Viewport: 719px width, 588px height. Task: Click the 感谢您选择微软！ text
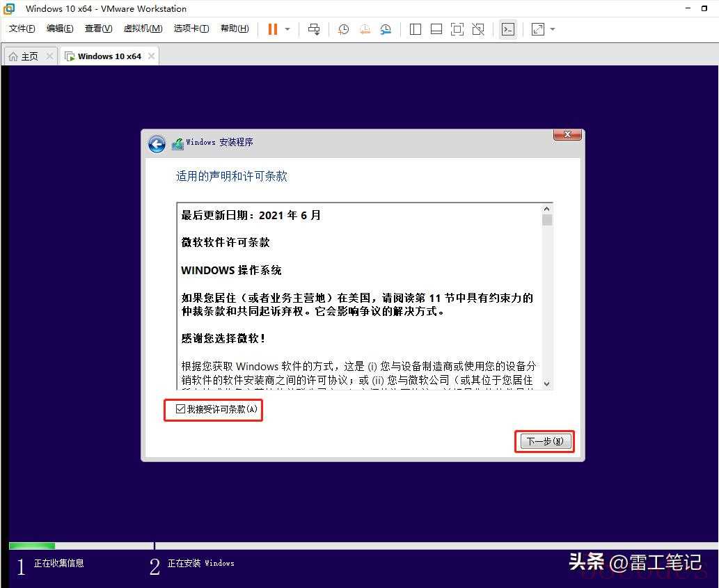click(x=223, y=339)
